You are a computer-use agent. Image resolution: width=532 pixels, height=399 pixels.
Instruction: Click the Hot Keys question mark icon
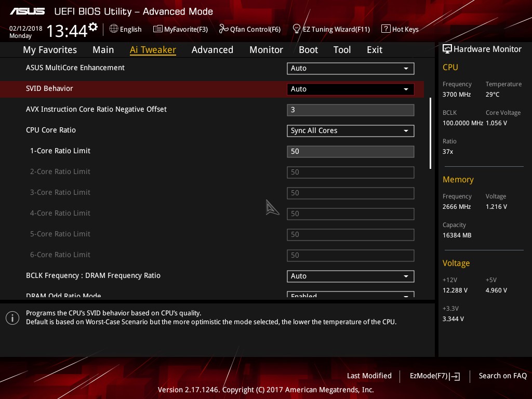point(386,29)
